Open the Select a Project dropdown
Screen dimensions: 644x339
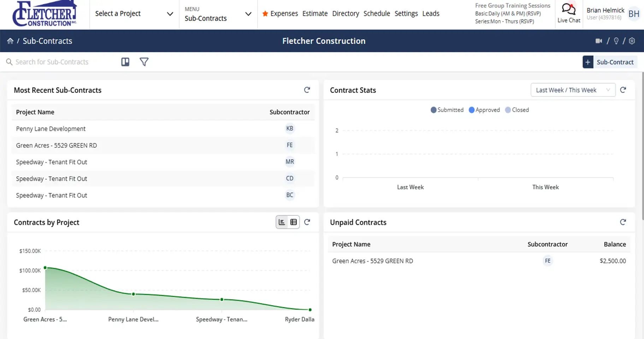click(134, 14)
